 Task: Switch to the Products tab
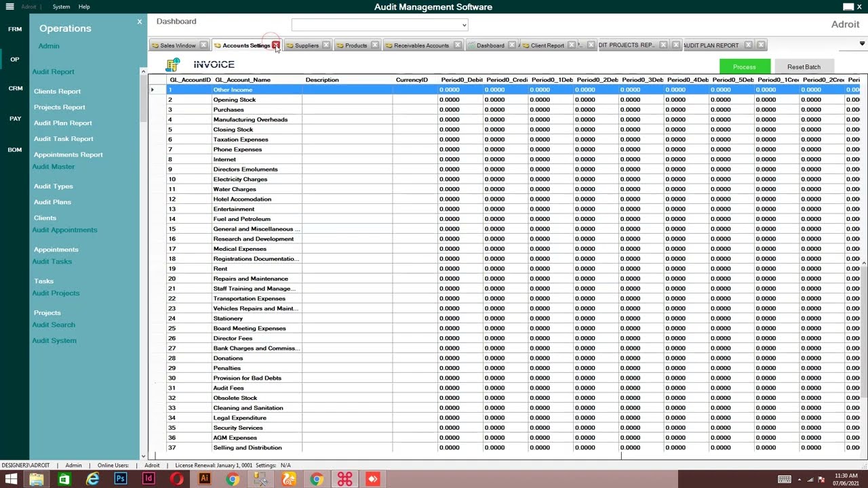point(356,45)
